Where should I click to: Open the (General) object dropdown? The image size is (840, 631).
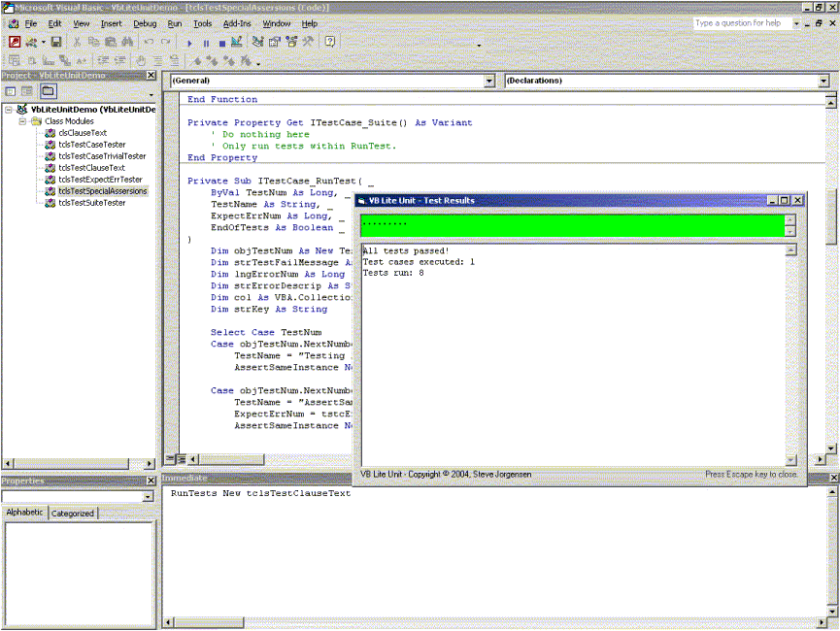[x=489, y=81]
